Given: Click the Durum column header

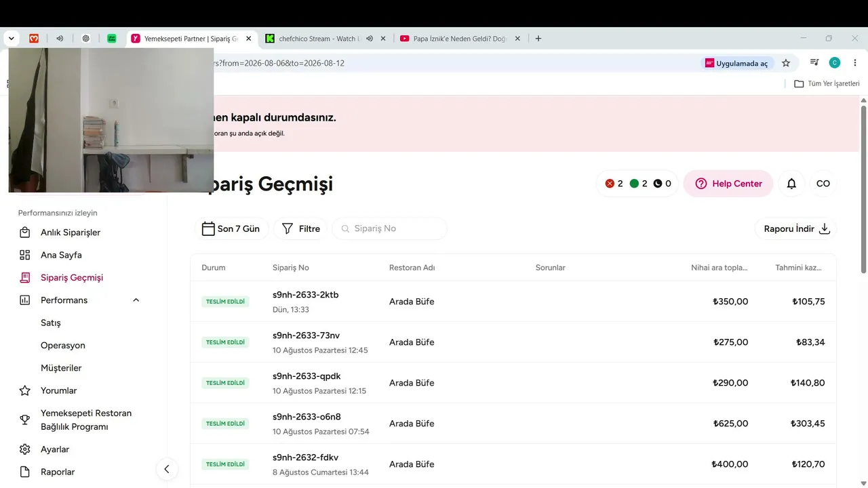Looking at the screenshot, I should coord(214,268).
